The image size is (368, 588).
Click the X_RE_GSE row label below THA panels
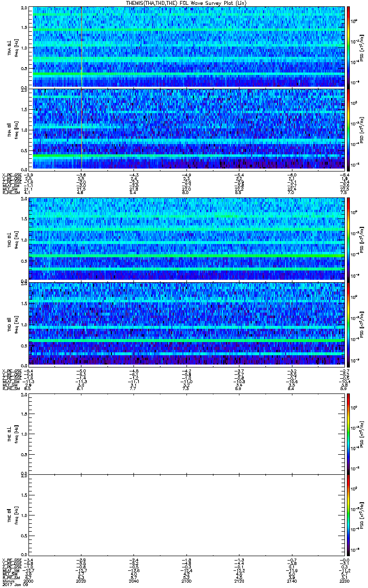[x=12, y=175]
